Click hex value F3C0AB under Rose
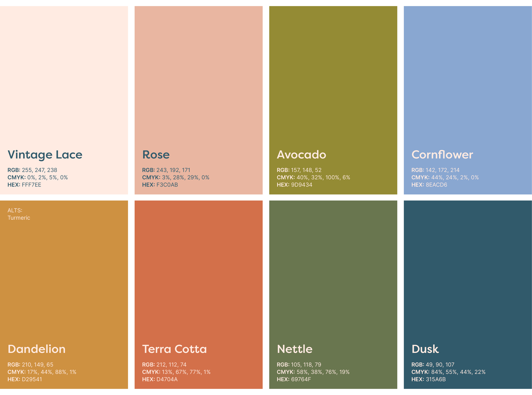Image resolution: width=532 pixels, height=395 pixels. click(167, 185)
